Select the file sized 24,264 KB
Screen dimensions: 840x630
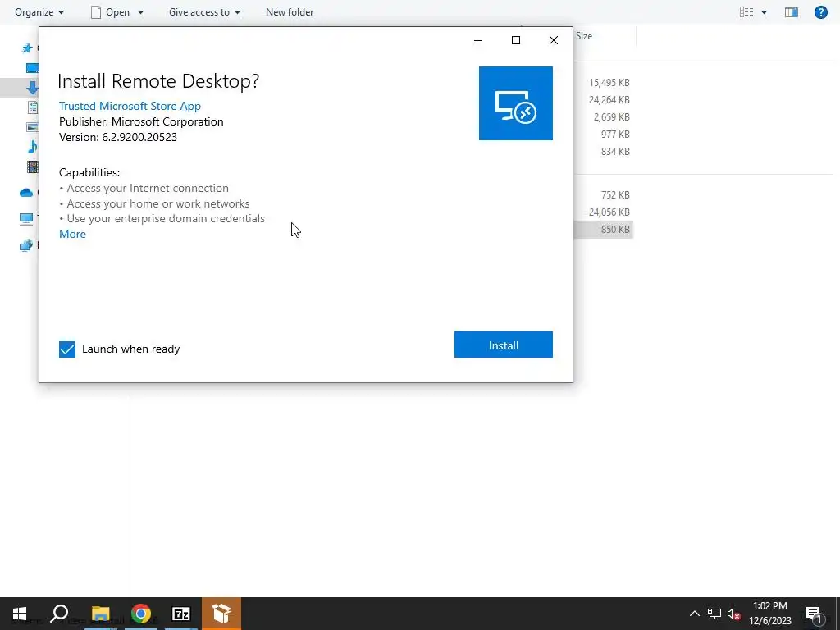pos(609,99)
